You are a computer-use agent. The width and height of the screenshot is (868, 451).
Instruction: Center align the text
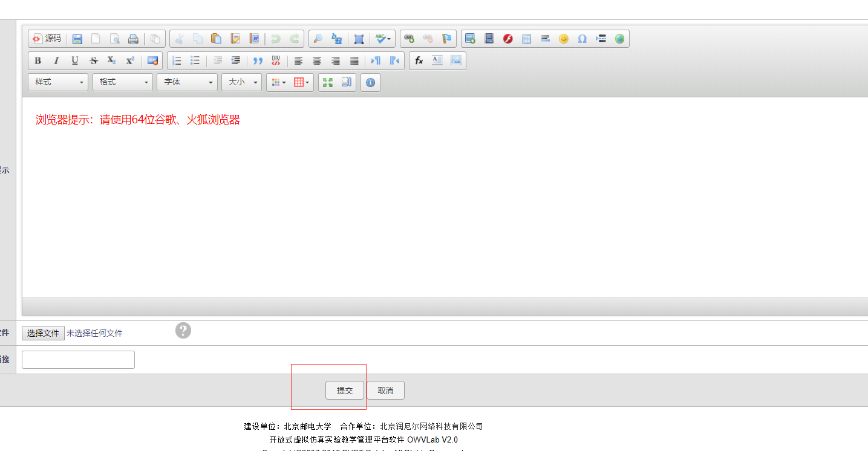(316, 60)
